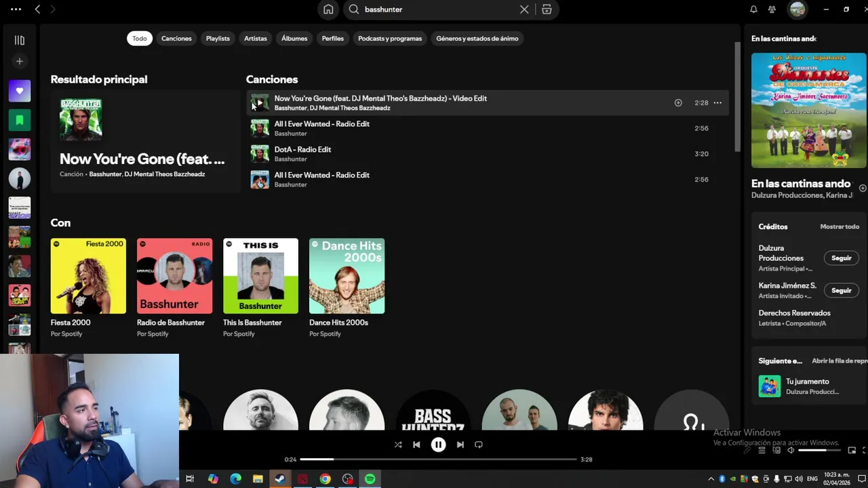Open Dance Hits 2000s playlist card

347,287
